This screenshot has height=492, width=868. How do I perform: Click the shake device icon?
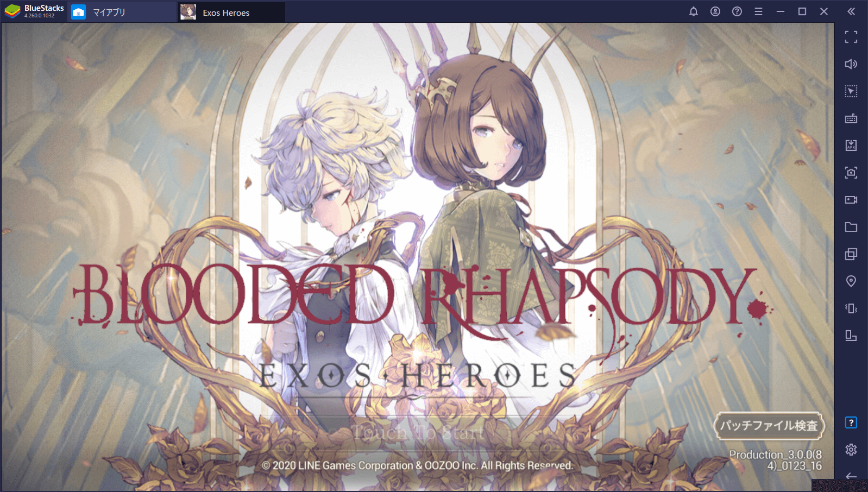click(x=851, y=308)
